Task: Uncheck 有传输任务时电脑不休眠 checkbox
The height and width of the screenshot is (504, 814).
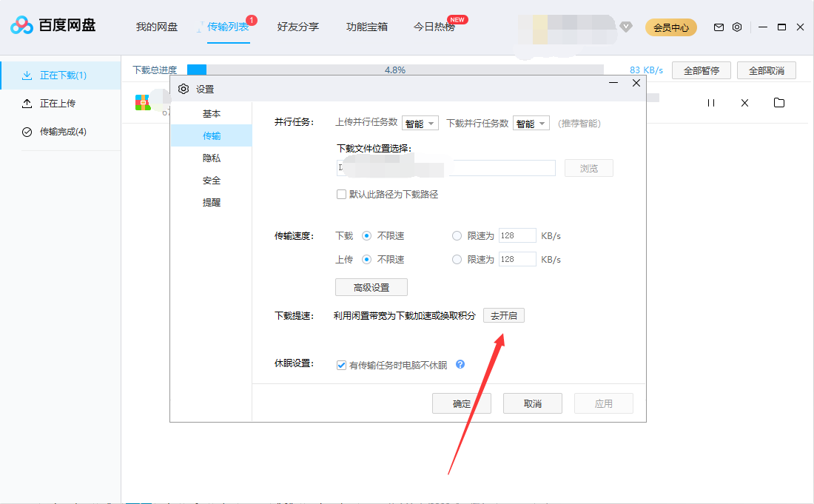Action: (x=341, y=365)
